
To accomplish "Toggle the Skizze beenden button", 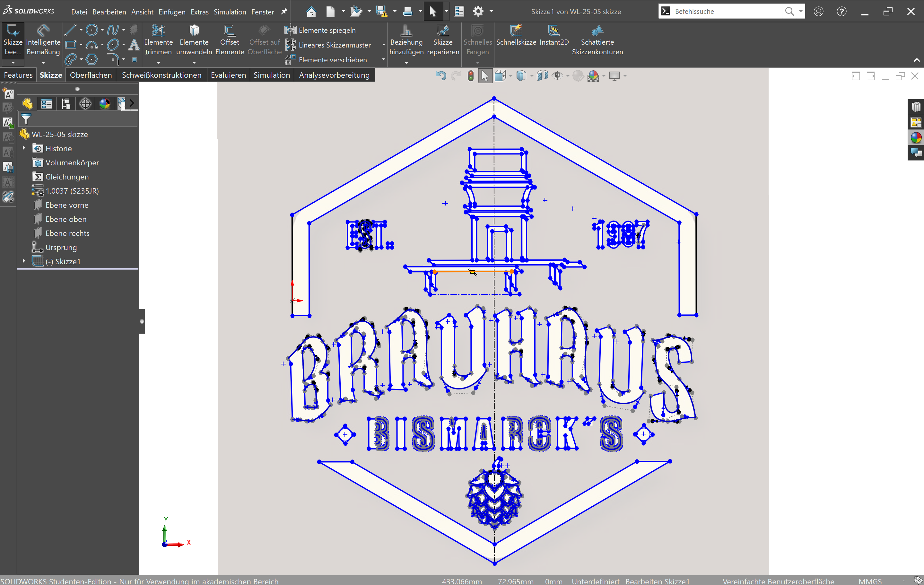I will tap(13, 41).
